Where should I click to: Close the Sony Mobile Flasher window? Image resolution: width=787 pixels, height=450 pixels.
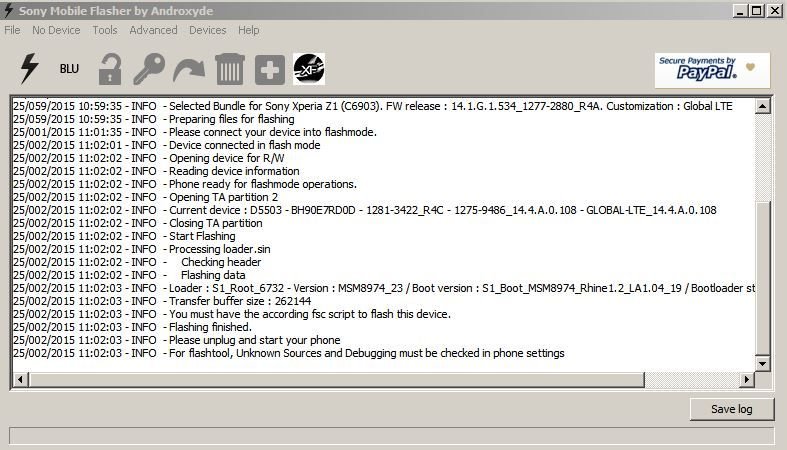coord(774,11)
